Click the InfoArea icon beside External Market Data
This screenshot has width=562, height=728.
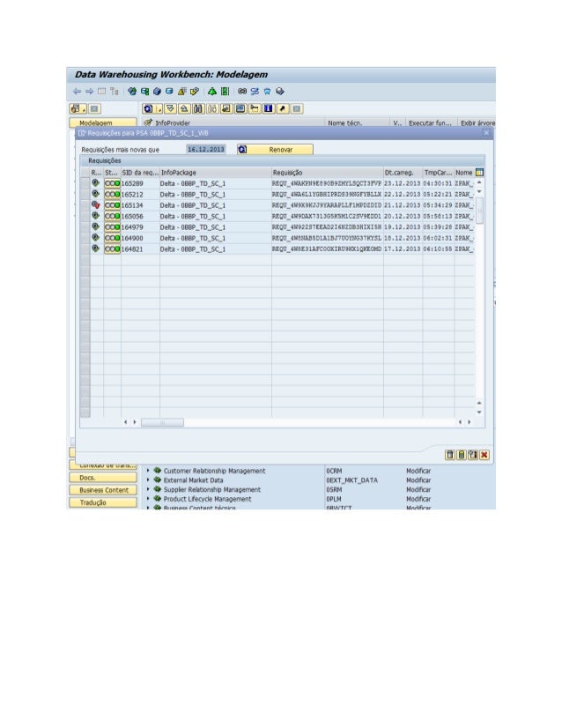click(158, 479)
